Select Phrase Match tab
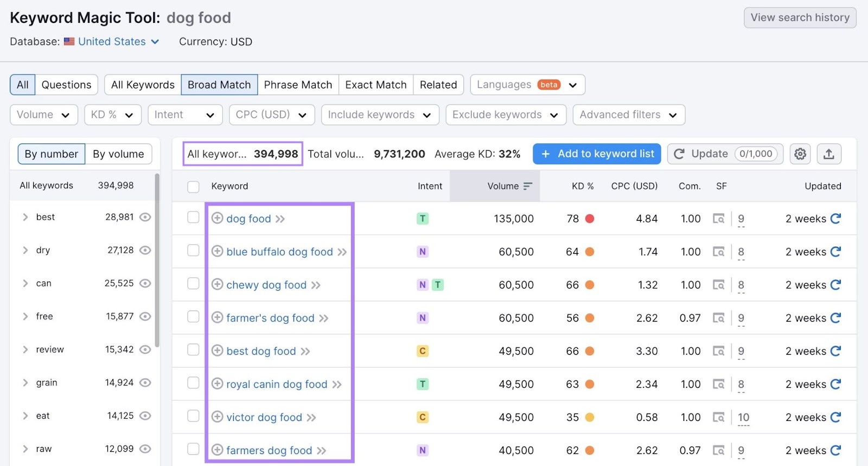This screenshot has height=466, width=868. coord(298,85)
